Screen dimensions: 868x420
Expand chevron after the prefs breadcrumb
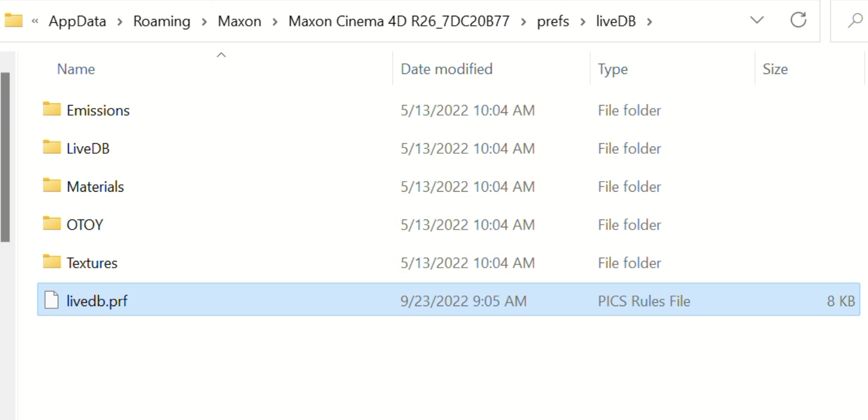(583, 22)
